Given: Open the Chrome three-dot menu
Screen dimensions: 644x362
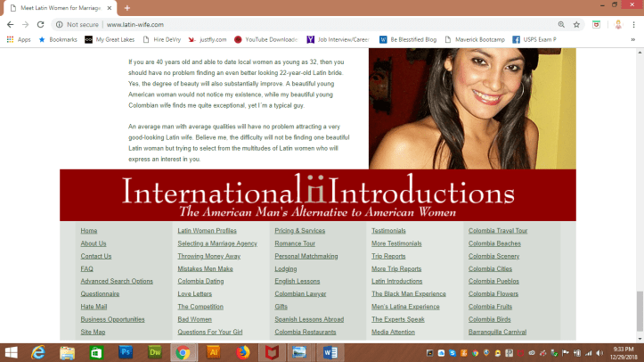Looking at the screenshot, I should [x=633, y=25].
